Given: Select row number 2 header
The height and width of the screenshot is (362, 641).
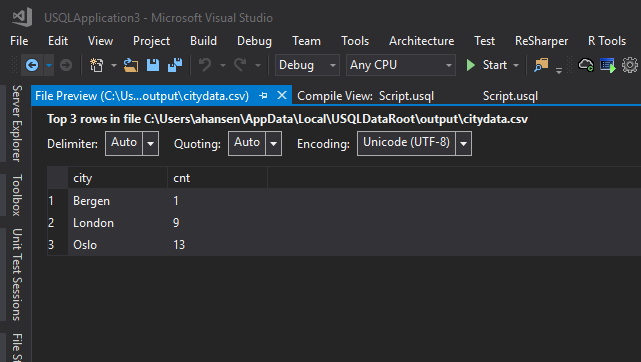Looking at the screenshot, I should tap(58, 223).
